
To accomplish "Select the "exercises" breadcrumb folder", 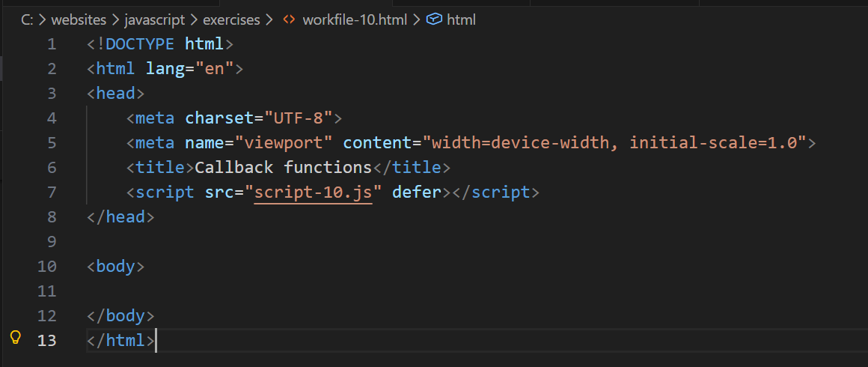I will [x=231, y=20].
